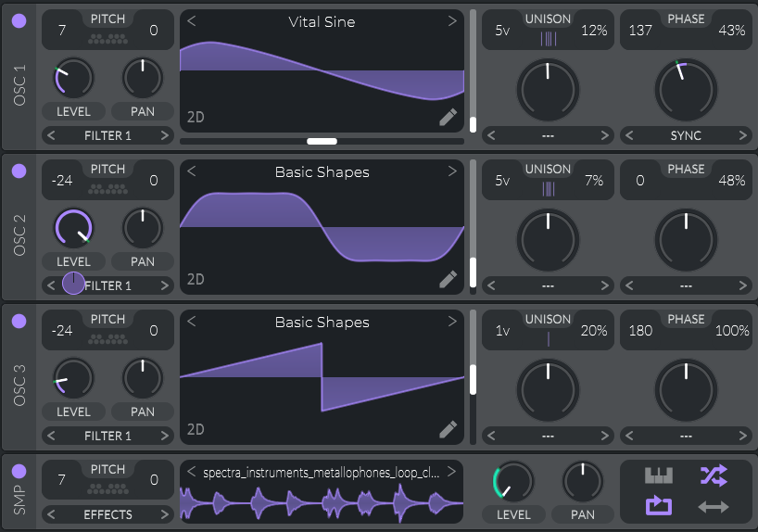758x532 pixels.
Task: Click OSC 1 FILTER 1 routing label
Action: 107,135
